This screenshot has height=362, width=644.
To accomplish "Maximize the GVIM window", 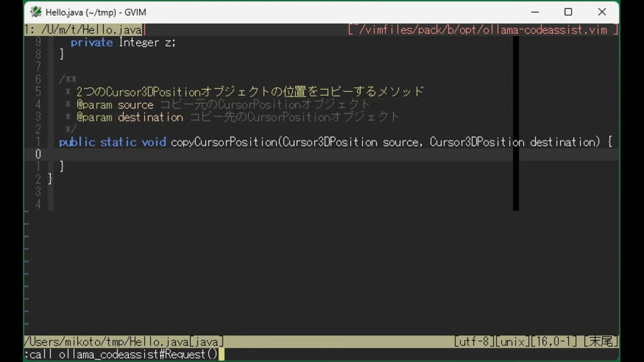I will click(568, 12).
